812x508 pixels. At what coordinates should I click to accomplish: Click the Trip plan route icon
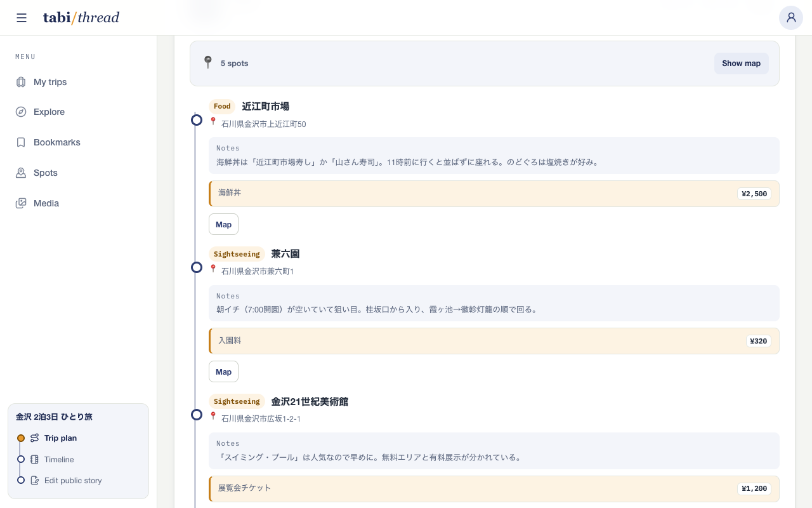pyautogui.click(x=35, y=438)
